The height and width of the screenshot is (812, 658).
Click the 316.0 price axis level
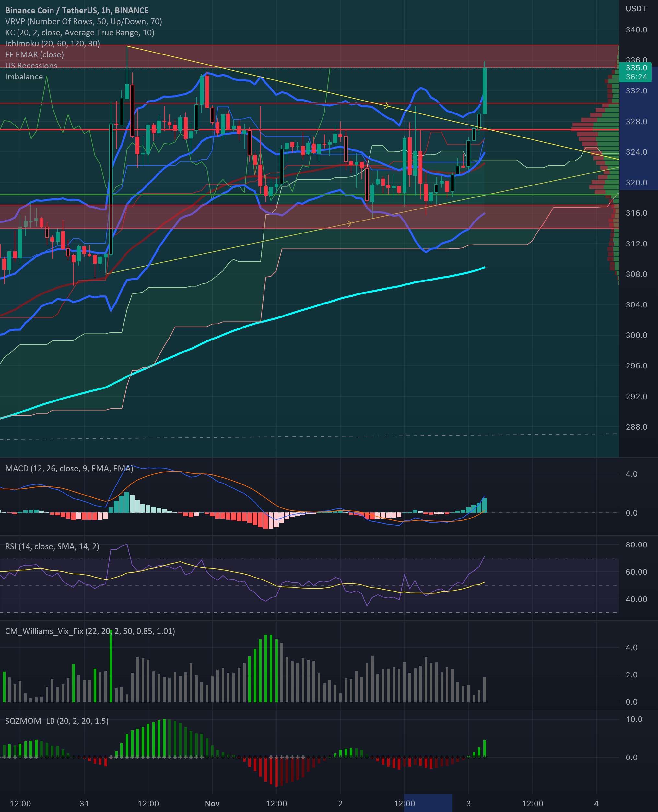click(636, 213)
